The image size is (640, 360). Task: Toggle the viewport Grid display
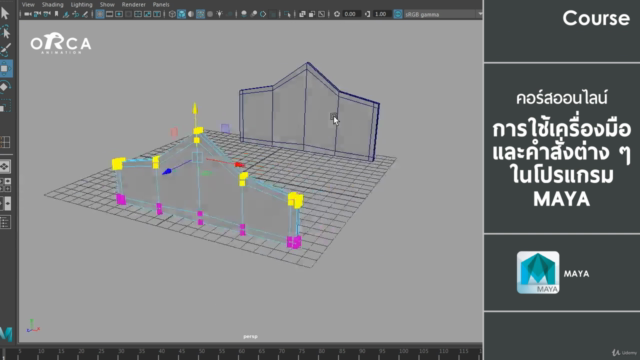point(100,14)
